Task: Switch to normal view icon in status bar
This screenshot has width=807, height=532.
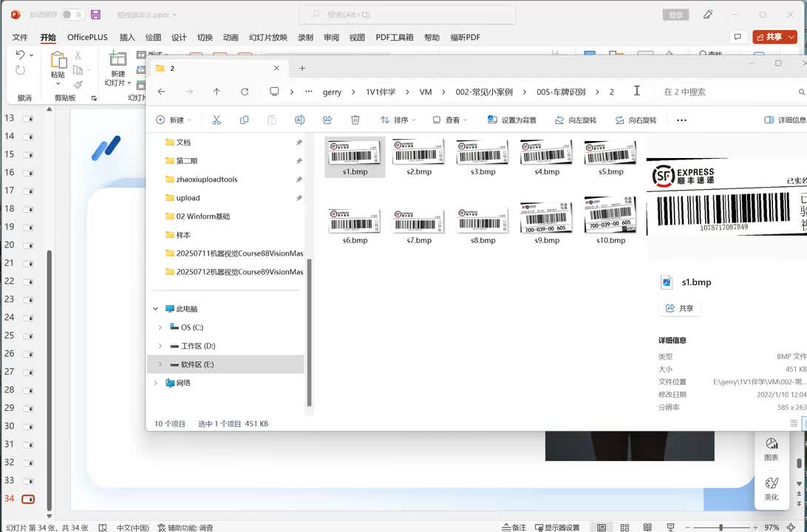Action: pos(601,528)
